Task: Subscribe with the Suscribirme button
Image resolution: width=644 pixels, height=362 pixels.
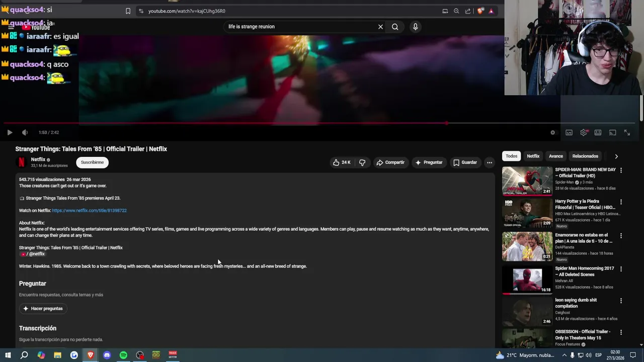Action: click(92, 162)
